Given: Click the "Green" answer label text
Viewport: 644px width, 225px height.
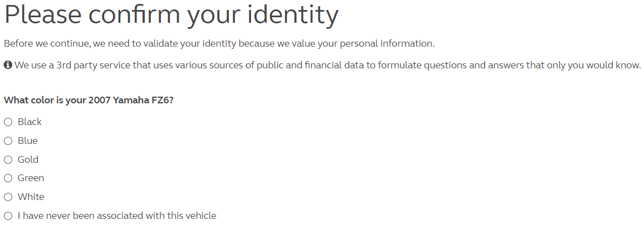Looking at the screenshot, I should coord(31,178).
